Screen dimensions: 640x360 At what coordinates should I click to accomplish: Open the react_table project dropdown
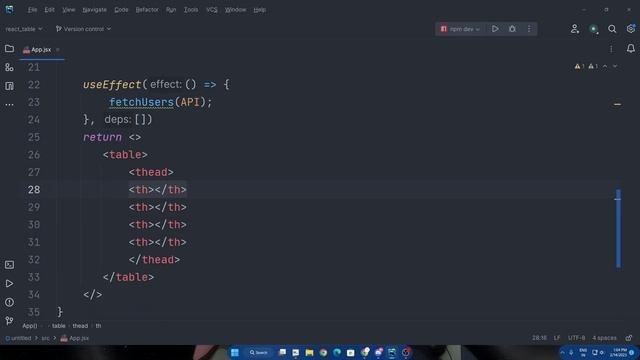(24, 29)
